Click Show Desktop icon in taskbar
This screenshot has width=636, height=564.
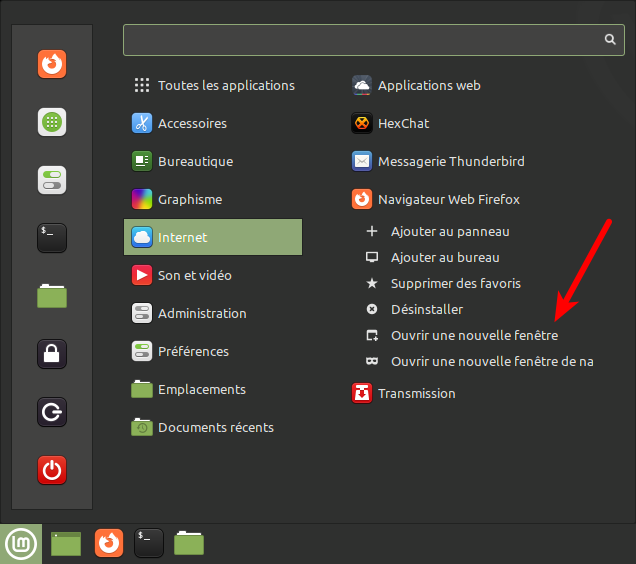(66, 544)
